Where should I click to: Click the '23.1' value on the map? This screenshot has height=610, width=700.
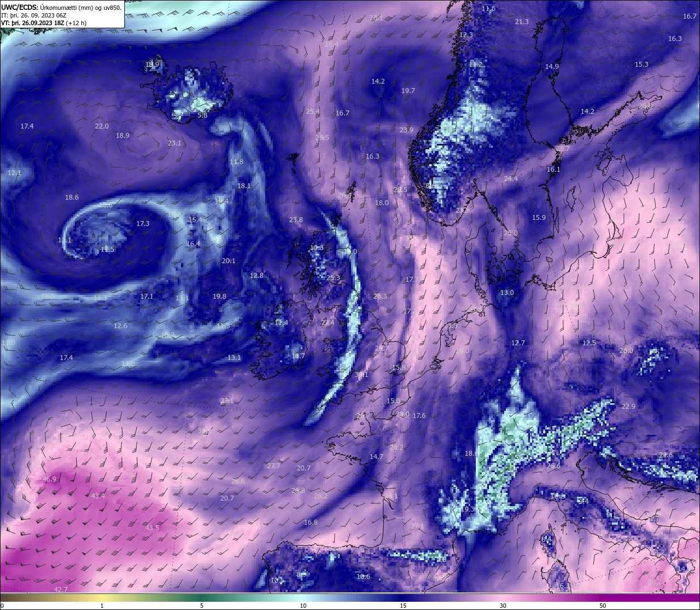click(x=174, y=143)
